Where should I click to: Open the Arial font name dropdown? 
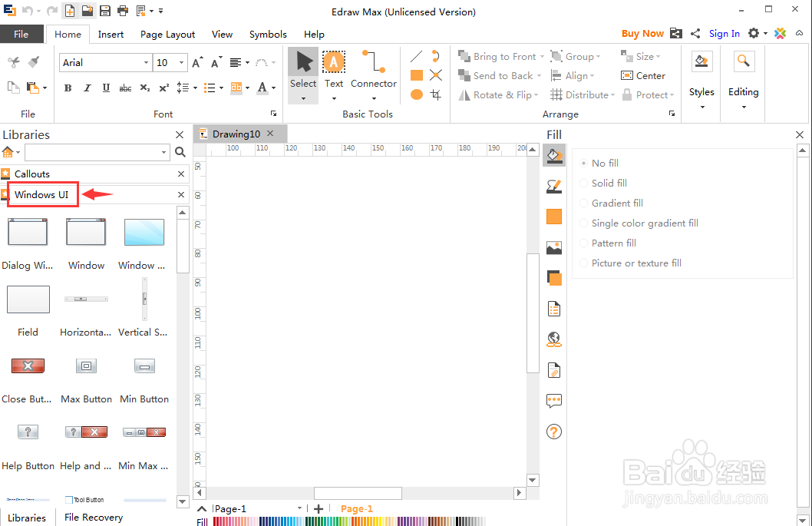[146, 63]
